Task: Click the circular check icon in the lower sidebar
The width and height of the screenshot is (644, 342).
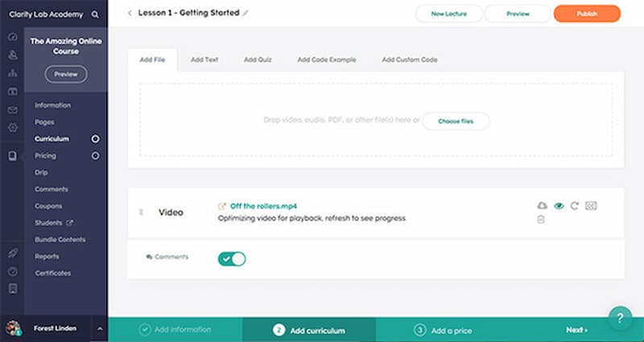Action: (x=13, y=271)
